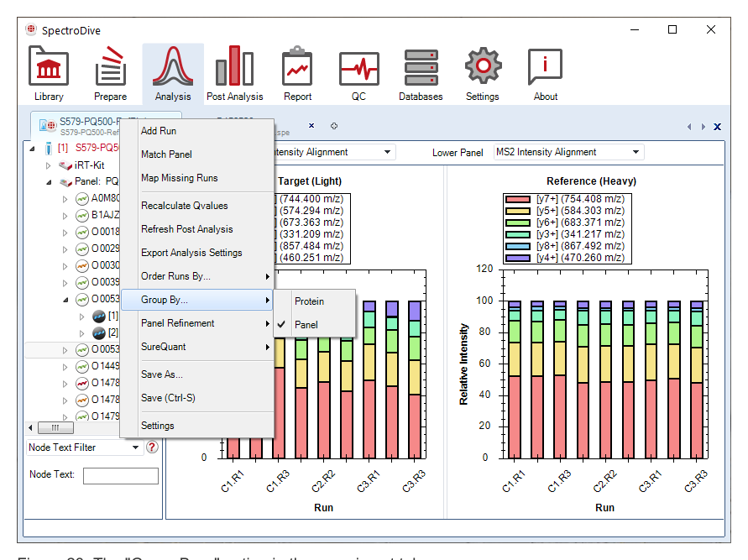Choose Match Panel from context menu
Screen dimensions: 748x560
coord(196,154)
